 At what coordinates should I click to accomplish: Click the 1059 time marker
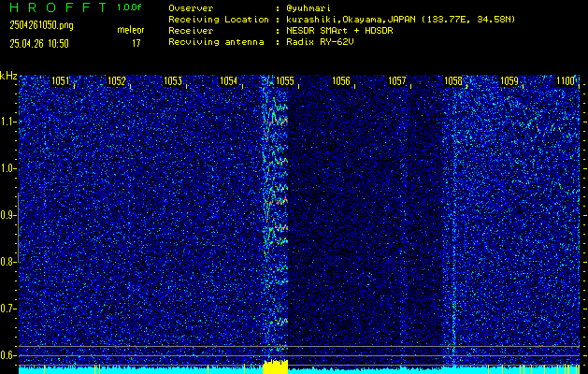click(x=509, y=81)
